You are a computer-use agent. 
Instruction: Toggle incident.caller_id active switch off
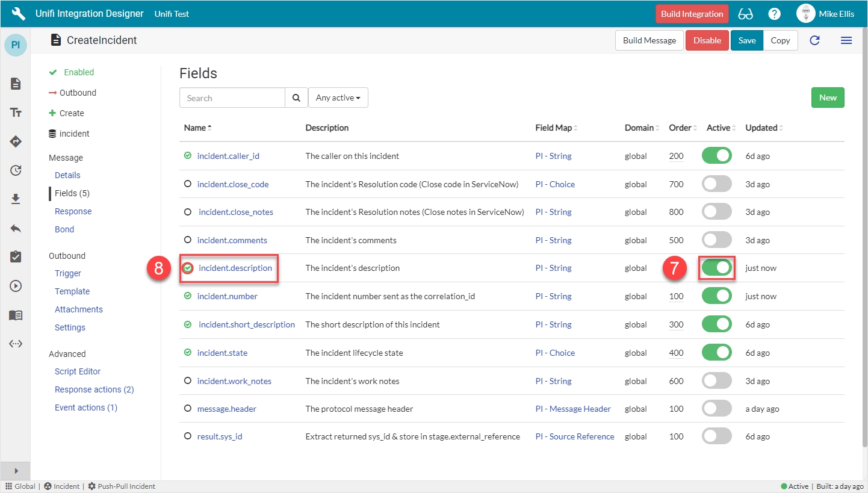click(716, 156)
